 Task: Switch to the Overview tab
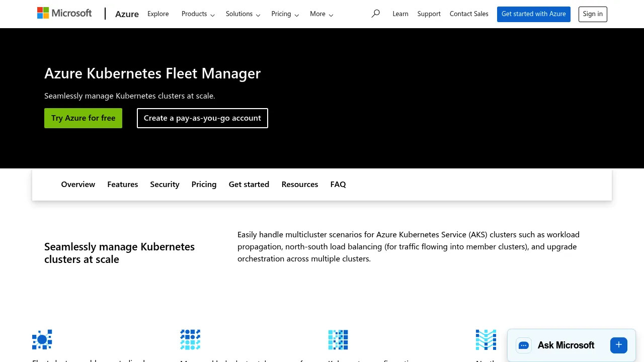click(x=78, y=185)
